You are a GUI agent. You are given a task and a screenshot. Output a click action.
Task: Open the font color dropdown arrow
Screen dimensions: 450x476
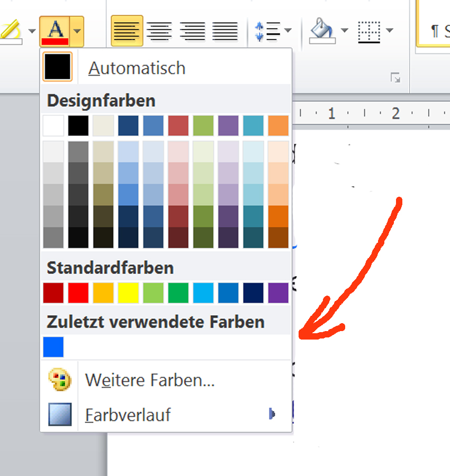(x=77, y=31)
